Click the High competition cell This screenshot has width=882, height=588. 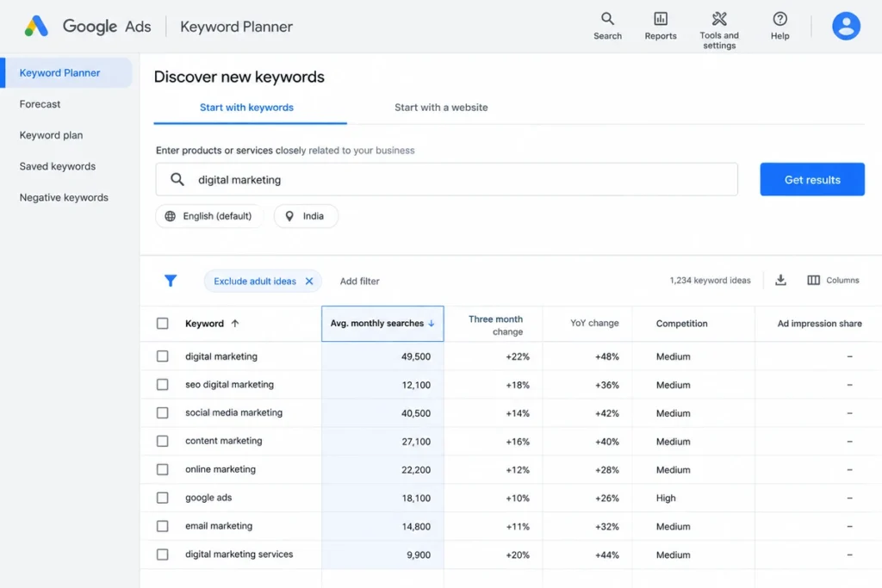click(666, 498)
